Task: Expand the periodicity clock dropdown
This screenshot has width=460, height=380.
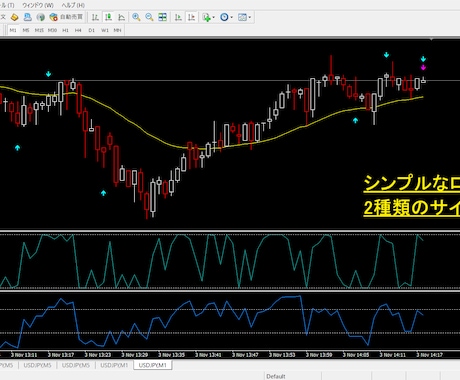Action: [231, 17]
